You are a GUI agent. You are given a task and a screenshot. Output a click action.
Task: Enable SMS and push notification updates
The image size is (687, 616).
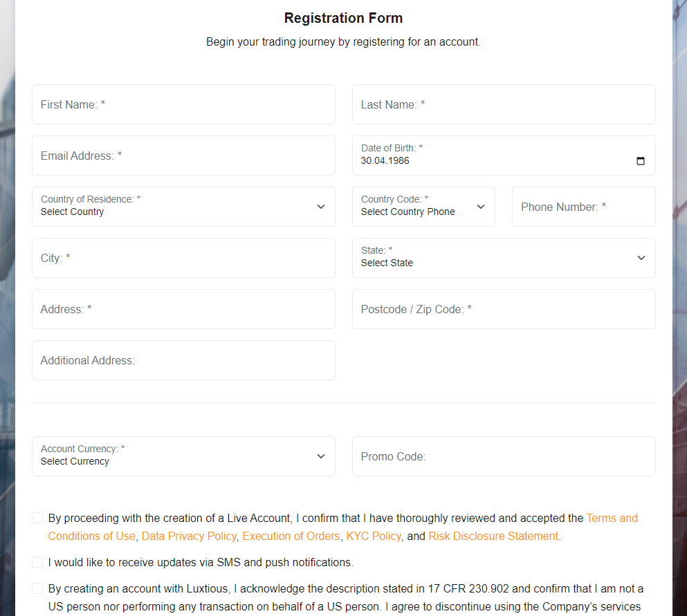[x=37, y=561]
